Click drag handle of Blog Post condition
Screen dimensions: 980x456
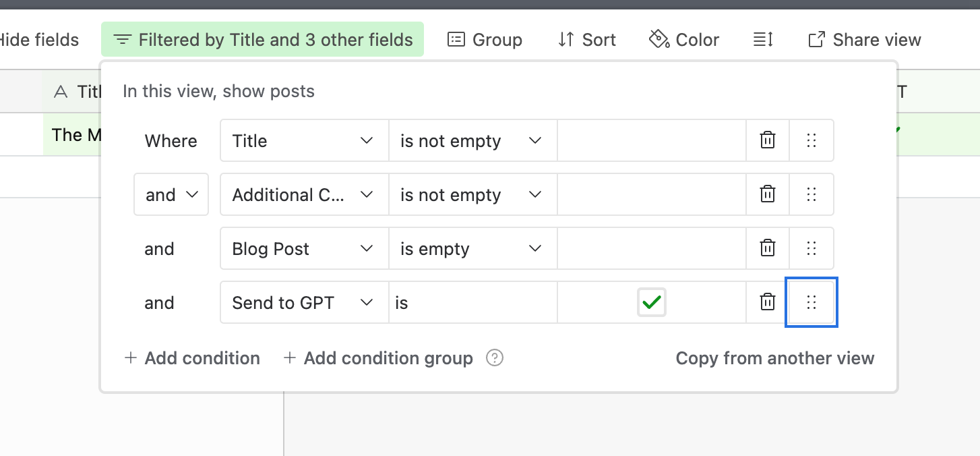[811, 248]
